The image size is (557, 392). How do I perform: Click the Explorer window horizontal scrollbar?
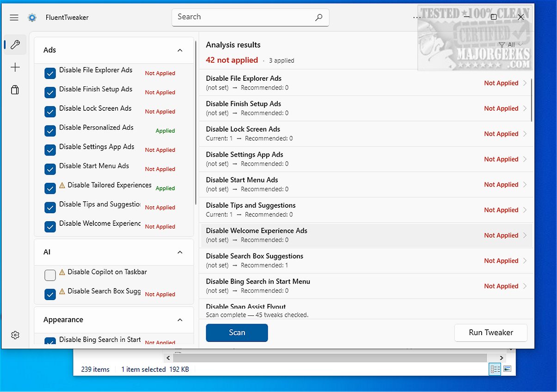pos(331,358)
